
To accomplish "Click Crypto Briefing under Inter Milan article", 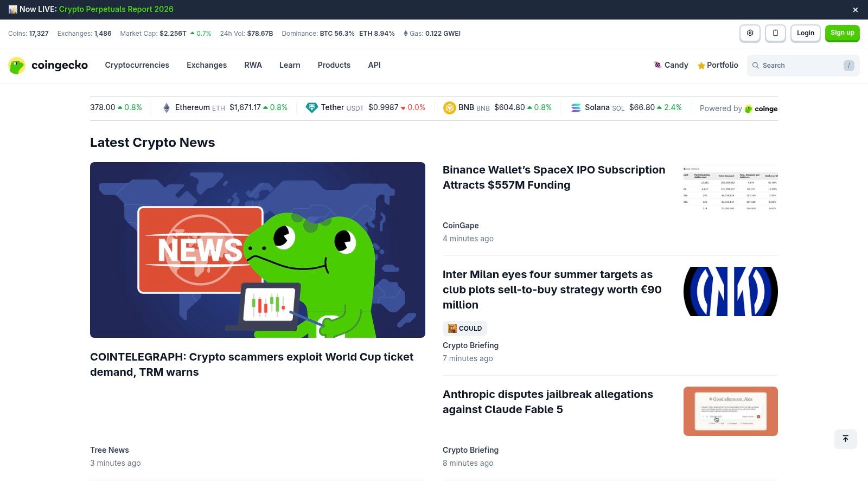I will tap(470, 345).
